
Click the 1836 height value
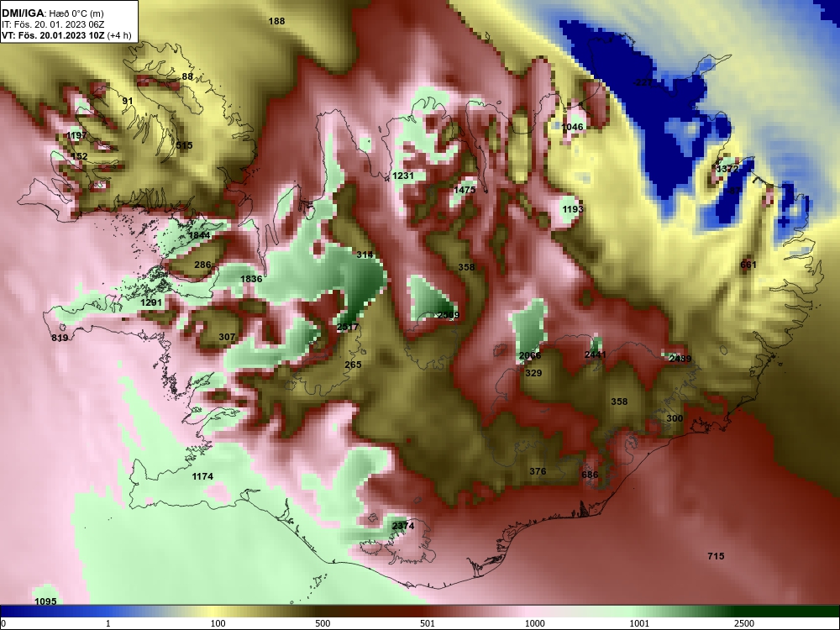pos(251,279)
